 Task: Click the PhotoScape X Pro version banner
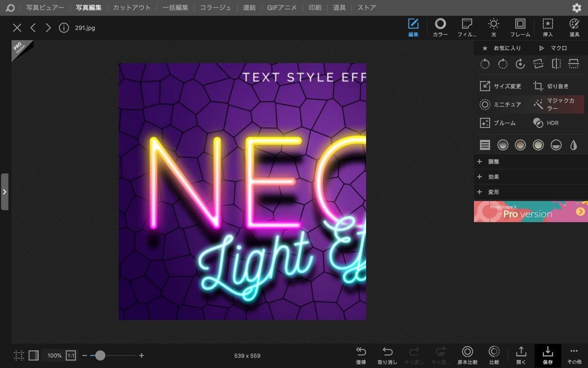[x=531, y=211]
